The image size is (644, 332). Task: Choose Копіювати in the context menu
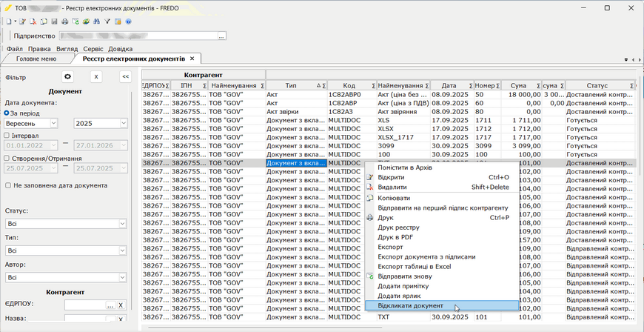coord(442,198)
